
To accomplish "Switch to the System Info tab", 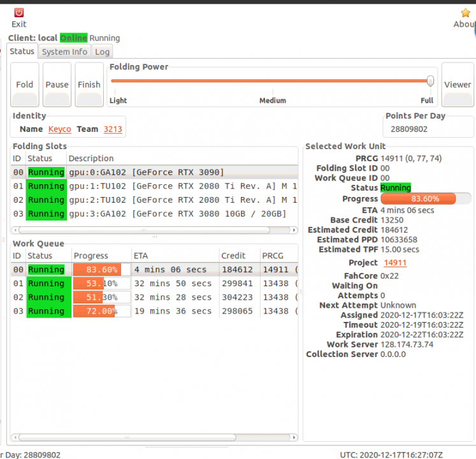I will (x=64, y=52).
